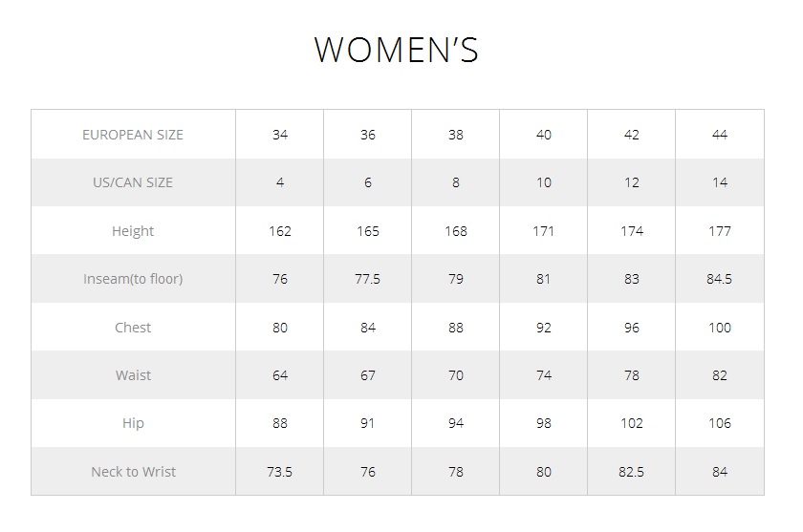Click European size 44 cell

tap(720, 135)
